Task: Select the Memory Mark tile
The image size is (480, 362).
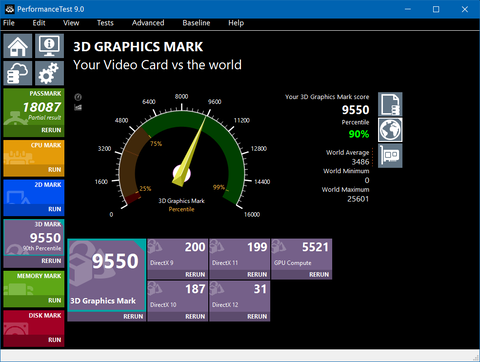Action: tap(34, 289)
